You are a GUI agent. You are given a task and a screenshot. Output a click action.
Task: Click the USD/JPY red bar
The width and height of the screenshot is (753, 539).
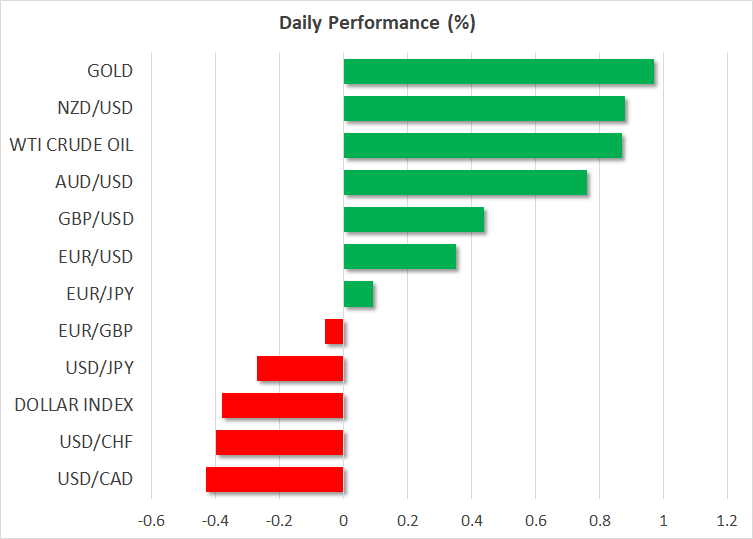pos(300,368)
